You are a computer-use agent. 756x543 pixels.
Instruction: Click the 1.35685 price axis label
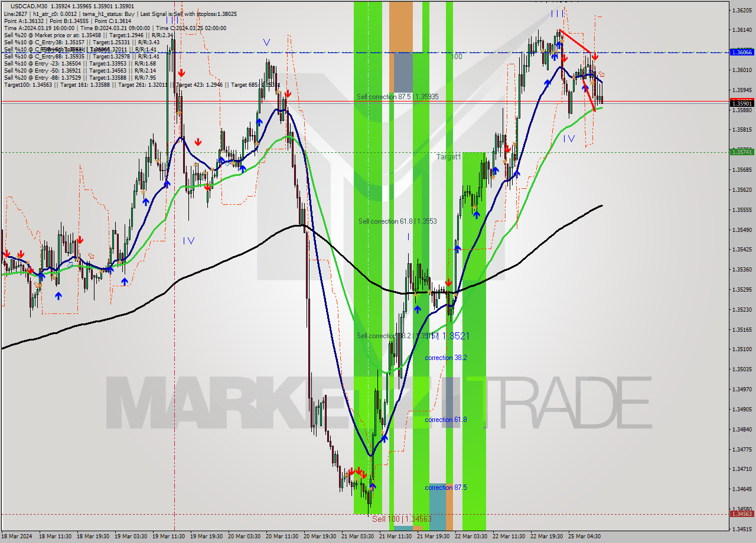click(x=742, y=170)
